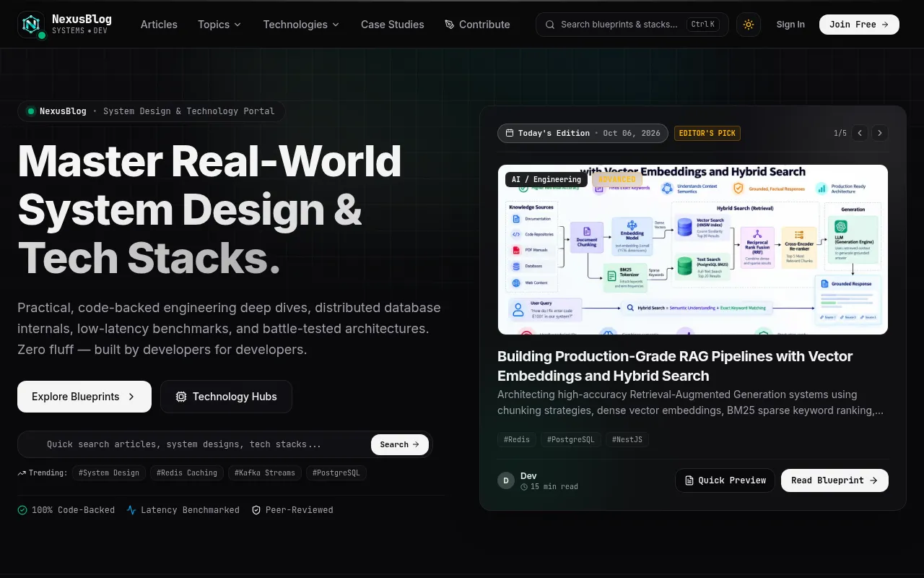Click the Read Blueprint button
The width and height of the screenshot is (924, 578).
834,480
